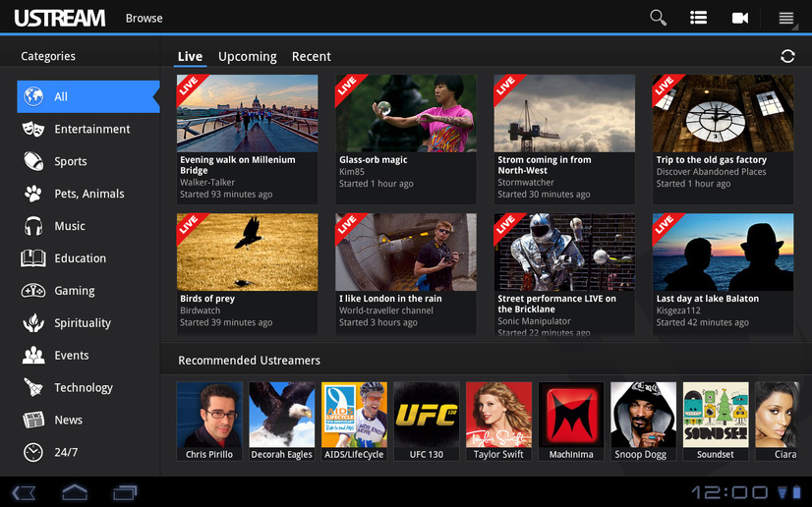The width and height of the screenshot is (812, 507).
Task: Click 'Started 93 minutes ago' text
Action: (226, 195)
